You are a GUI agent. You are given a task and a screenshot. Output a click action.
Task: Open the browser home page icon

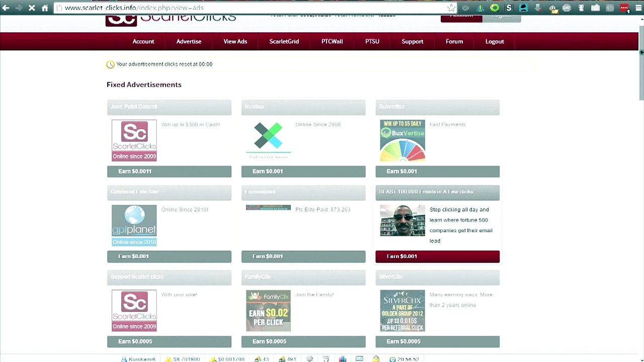pyautogui.click(x=45, y=8)
